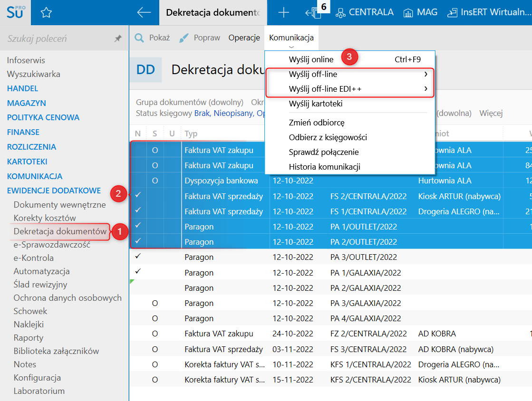Screen dimensions: 532x401
Task: Click the favorites star icon
Action: [x=46, y=13]
